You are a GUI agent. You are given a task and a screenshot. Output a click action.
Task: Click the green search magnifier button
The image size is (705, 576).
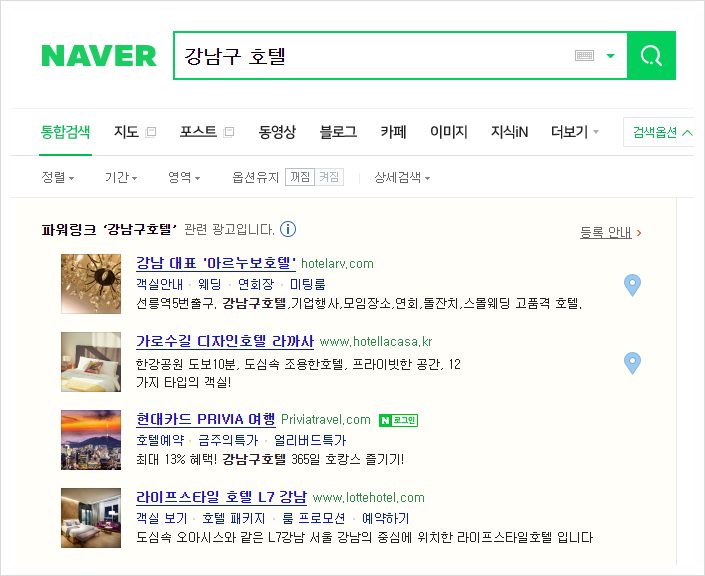click(651, 56)
